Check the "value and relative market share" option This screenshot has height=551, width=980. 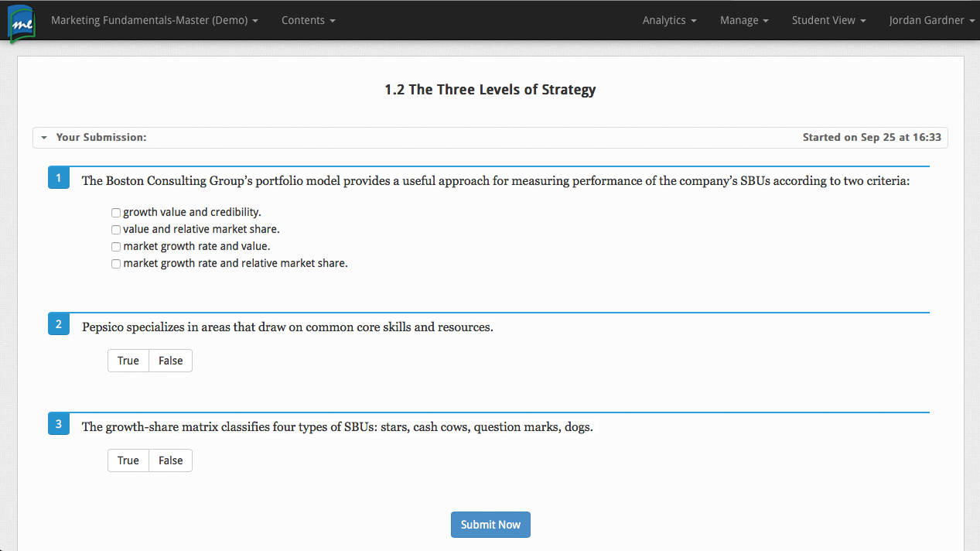115,229
